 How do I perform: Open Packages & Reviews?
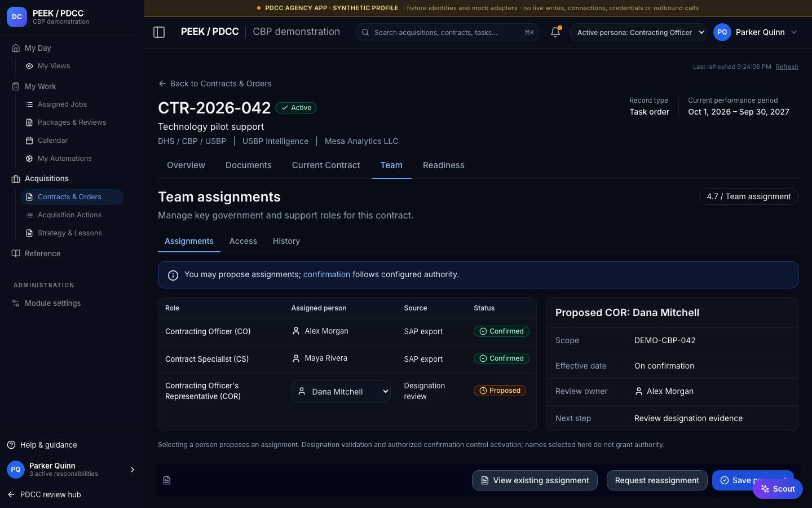click(x=72, y=122)
